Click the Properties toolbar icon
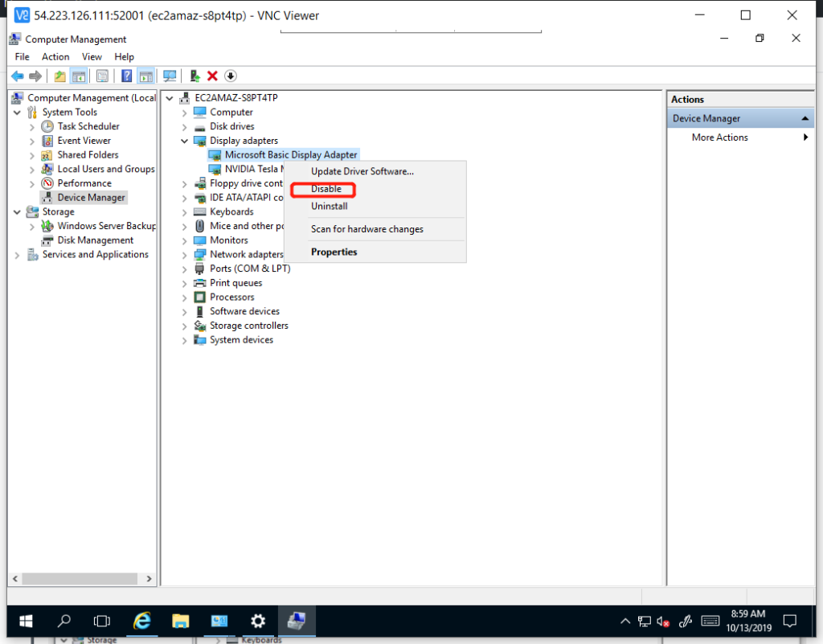The image size is (823, 644). click(102, 76)
